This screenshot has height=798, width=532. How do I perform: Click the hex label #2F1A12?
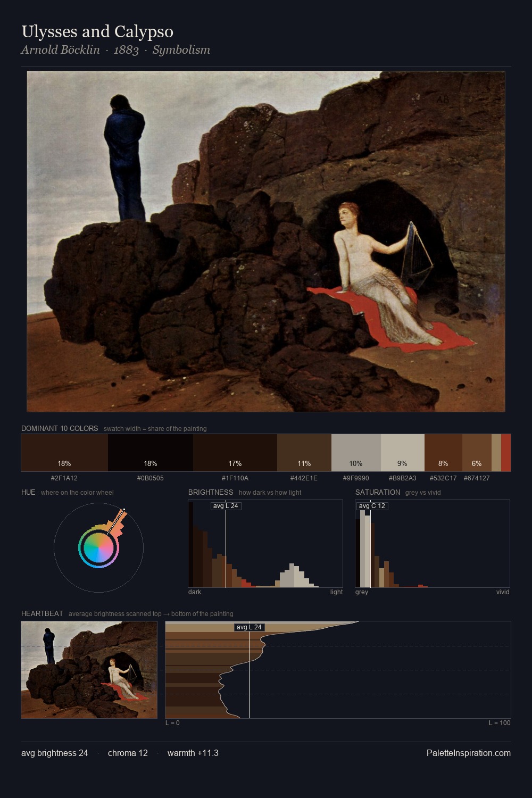(x=64, y=478)
